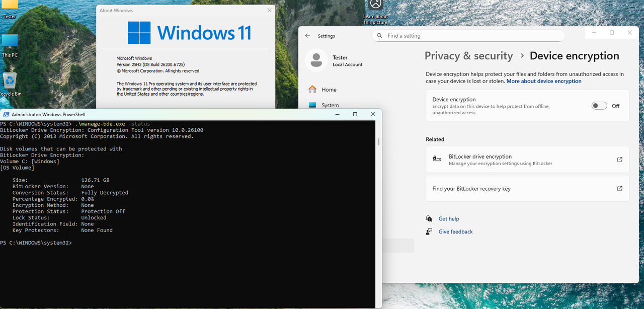This screenshot has height=309, width=644.
Task: Click the BitLocker drive icon
Action: [x=437, y=159]
